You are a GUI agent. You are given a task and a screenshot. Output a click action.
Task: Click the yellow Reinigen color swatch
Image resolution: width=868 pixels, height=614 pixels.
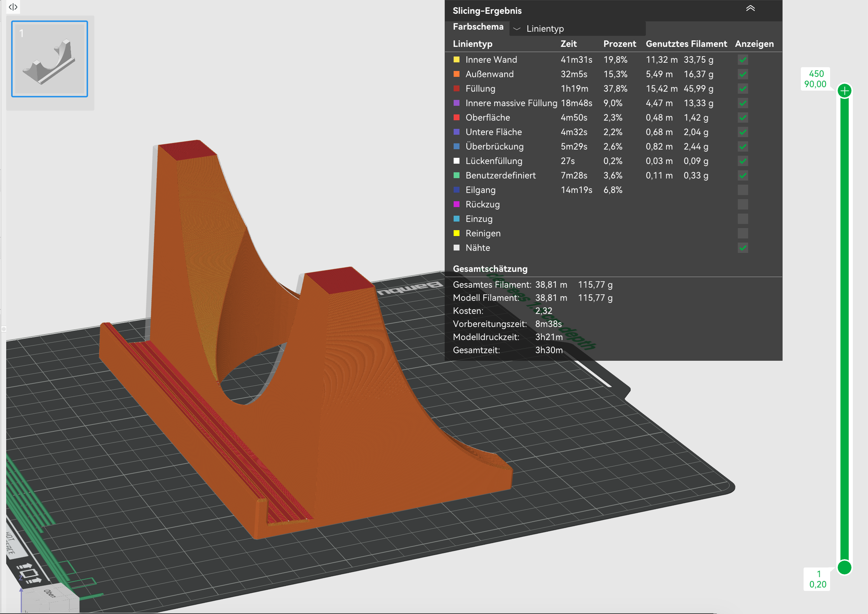(x=456, y=233)
